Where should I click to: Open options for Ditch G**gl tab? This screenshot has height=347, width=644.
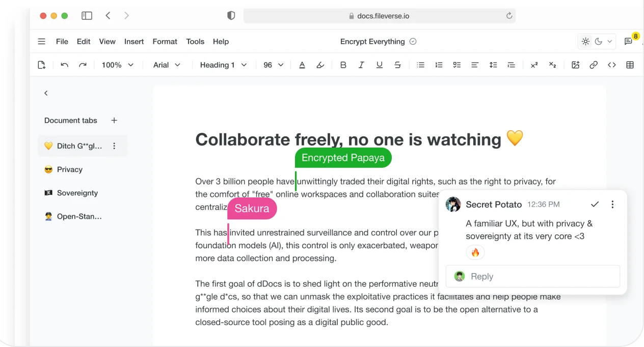tap(114, 146)
